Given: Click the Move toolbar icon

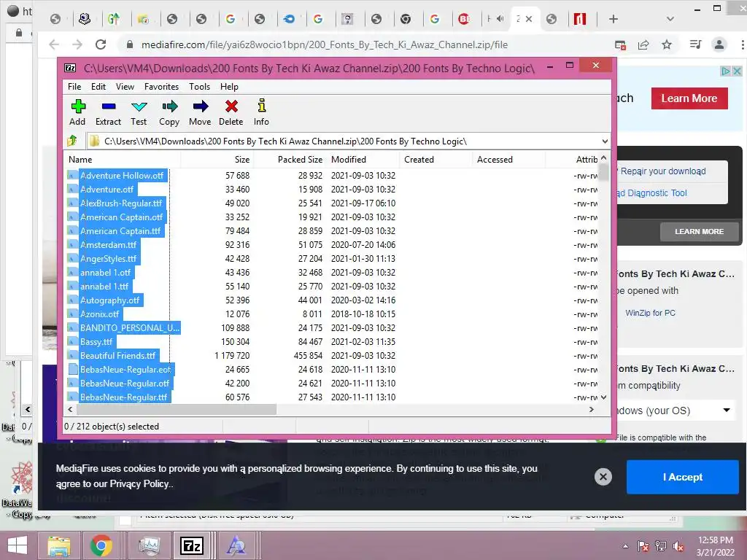Looking at the screenshot, I should [200, 112].
